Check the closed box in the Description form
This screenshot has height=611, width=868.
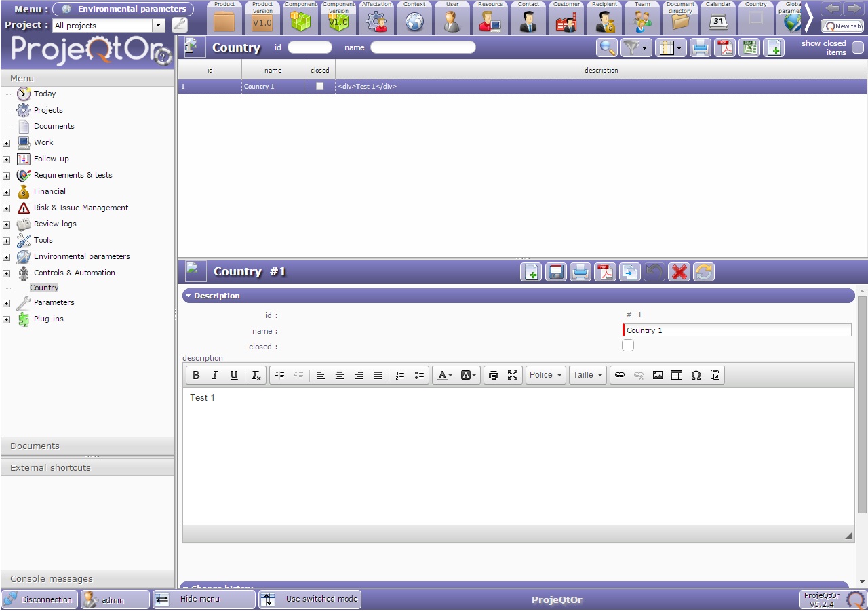coord(628,345)
